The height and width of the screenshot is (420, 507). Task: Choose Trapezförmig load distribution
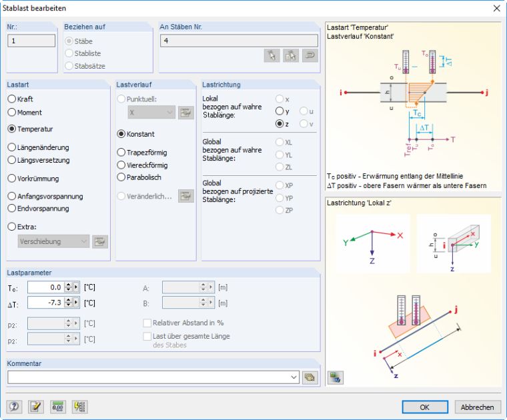click(x=142, y=152)
